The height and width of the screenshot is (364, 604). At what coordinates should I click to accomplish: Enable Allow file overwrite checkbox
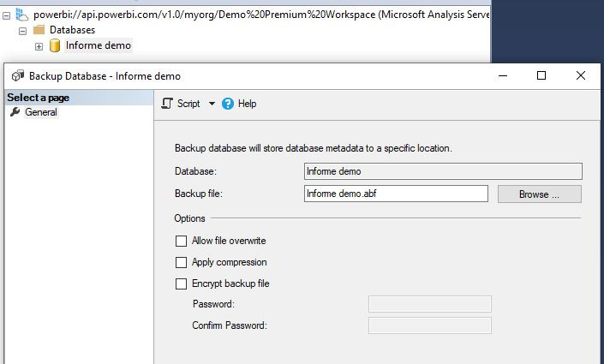coord(181,242)
